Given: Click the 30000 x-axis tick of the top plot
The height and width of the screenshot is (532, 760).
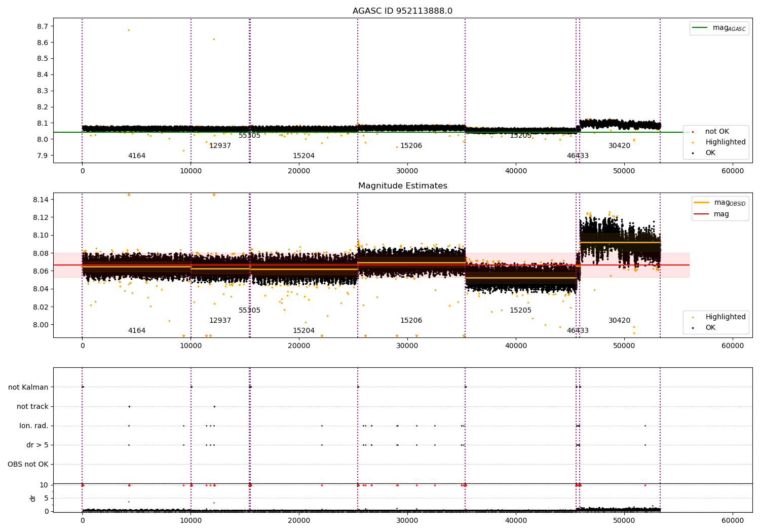Looking at the screenshot, I should pyautogui.click(x=407, y=171).
